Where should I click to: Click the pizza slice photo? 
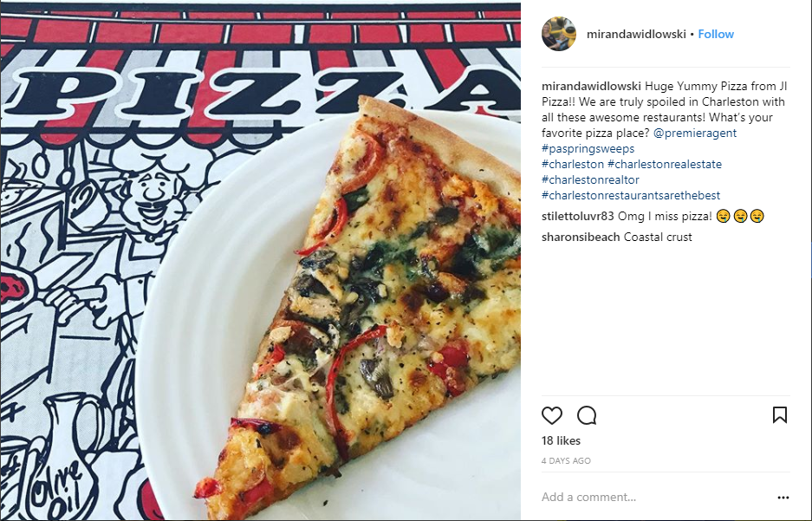[x=261, y=260]
